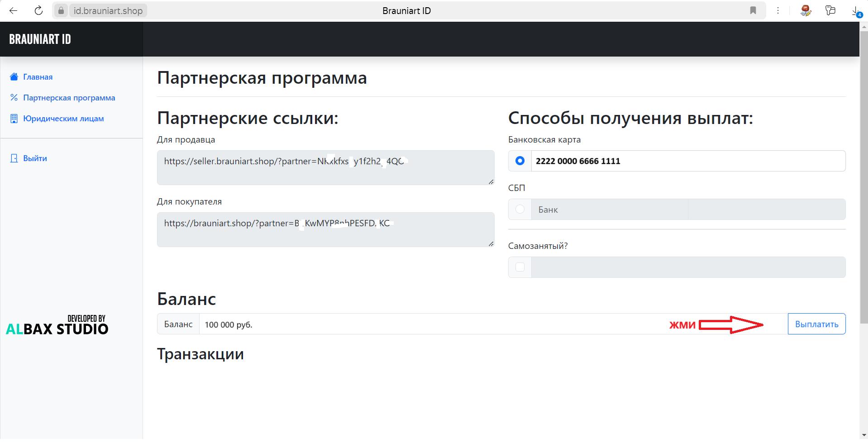Click the scrollbar down arrow
This screenshot has width=868, height=448.
click(x=863, y=435)
